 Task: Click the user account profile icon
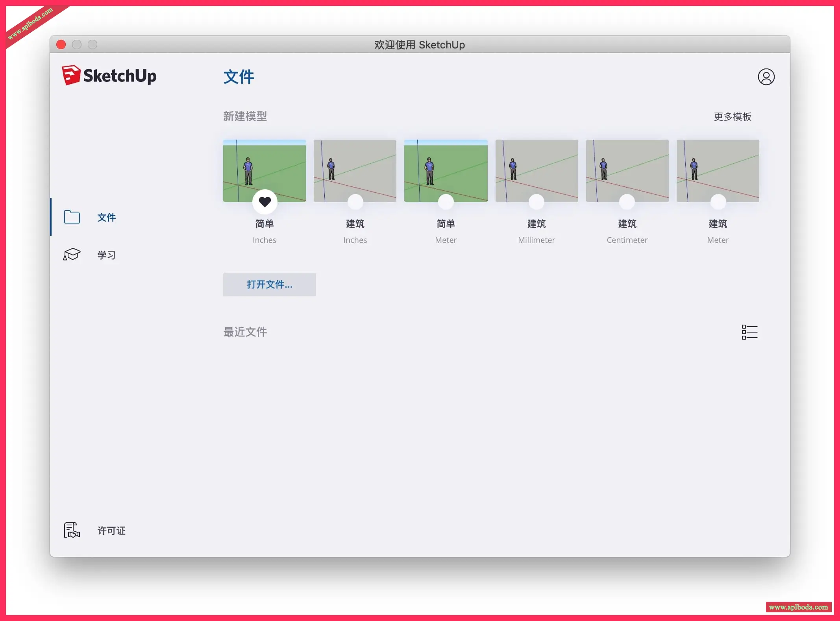tap(766, 77)
